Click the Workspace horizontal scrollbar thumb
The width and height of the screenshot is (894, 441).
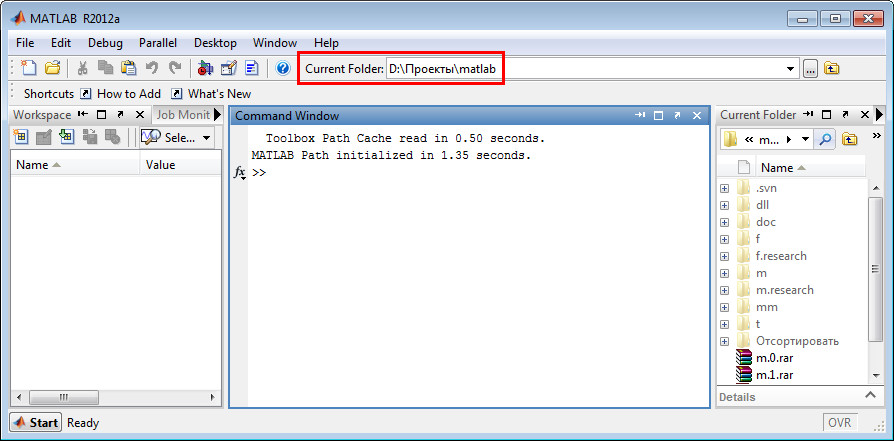pyautogui.click(x=64, y=397)
